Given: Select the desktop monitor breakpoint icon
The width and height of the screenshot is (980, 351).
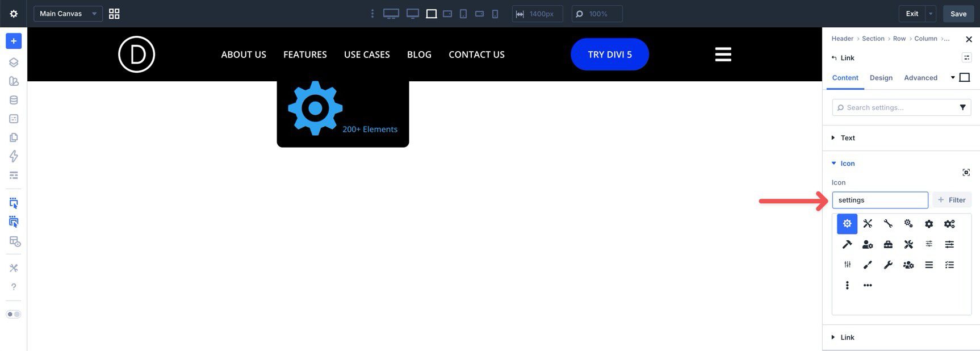Looking at the screenshot, I should pos(413,14).
